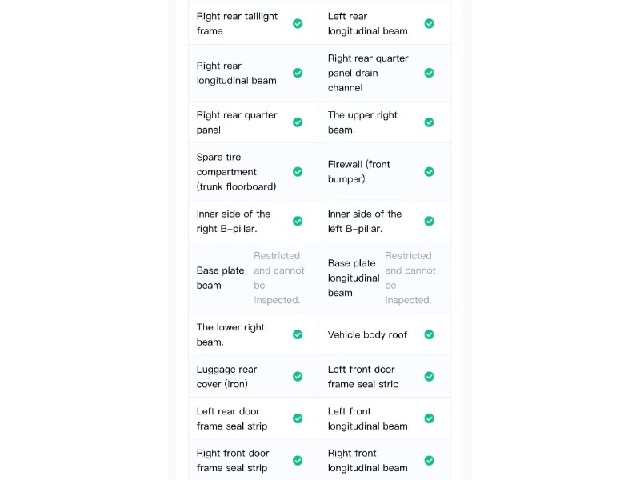Select the check mark beside The lower right beam
This screenshot has width=640, height=480.
[x=298, y=335]
